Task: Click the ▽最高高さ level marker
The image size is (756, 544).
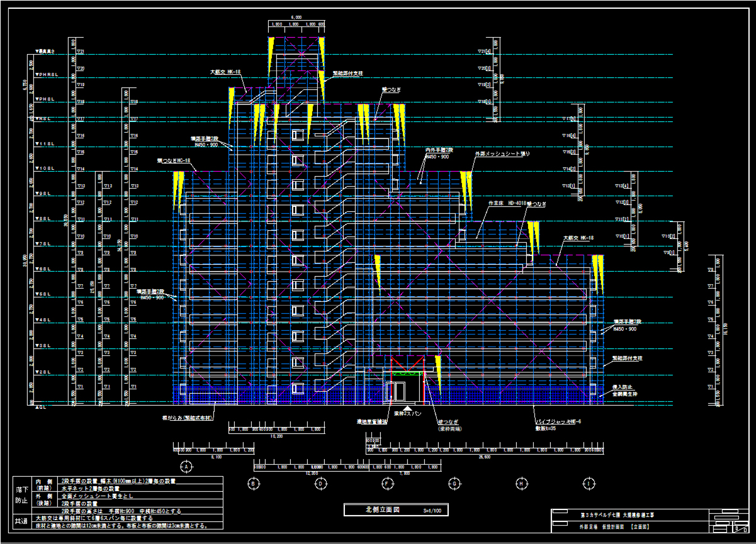Action: pos(45,50)
